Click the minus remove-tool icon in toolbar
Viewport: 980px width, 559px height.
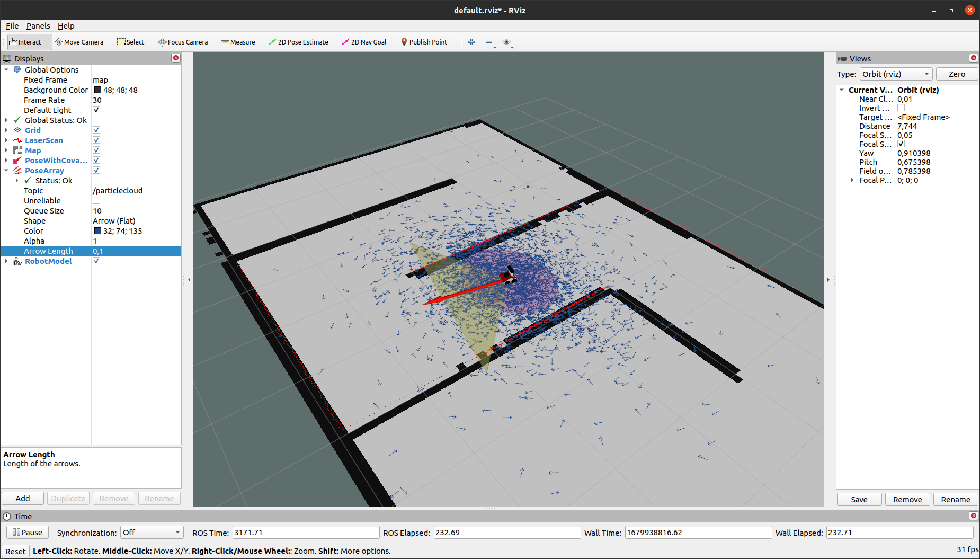click(x=489, y=42)
